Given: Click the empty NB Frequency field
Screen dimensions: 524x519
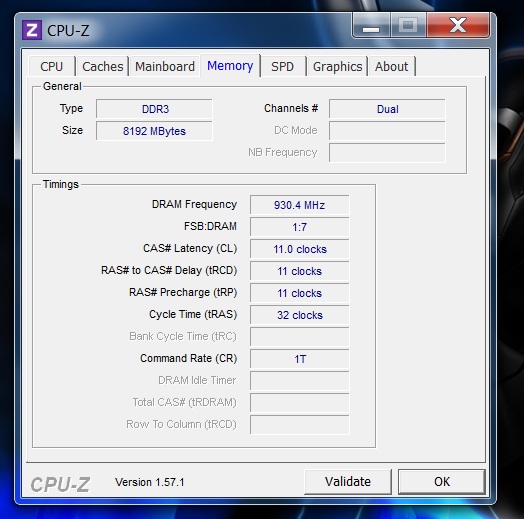Looking at the screenshot, I should pyautogui.click(x=387, y=153).
